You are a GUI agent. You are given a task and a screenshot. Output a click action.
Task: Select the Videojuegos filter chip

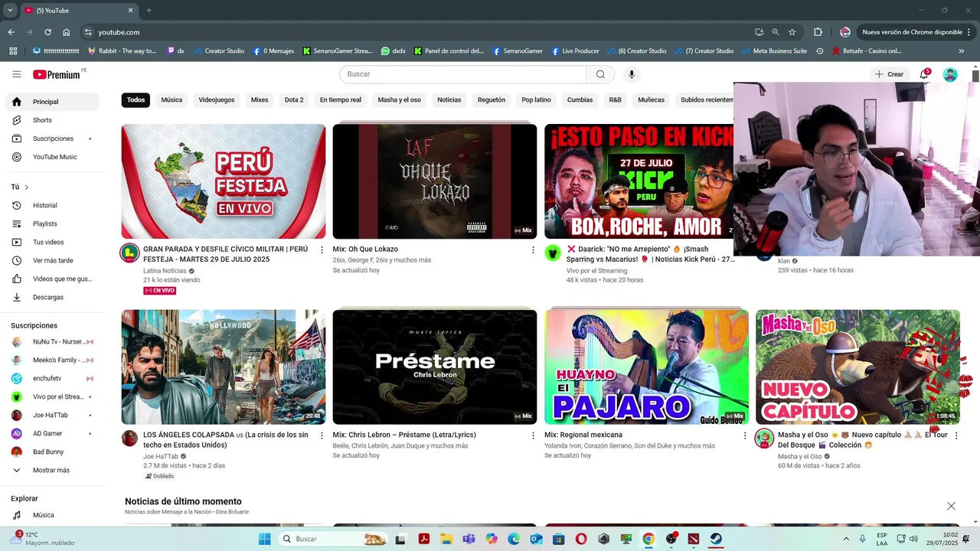pyautogui.click(x=217, y=99)
